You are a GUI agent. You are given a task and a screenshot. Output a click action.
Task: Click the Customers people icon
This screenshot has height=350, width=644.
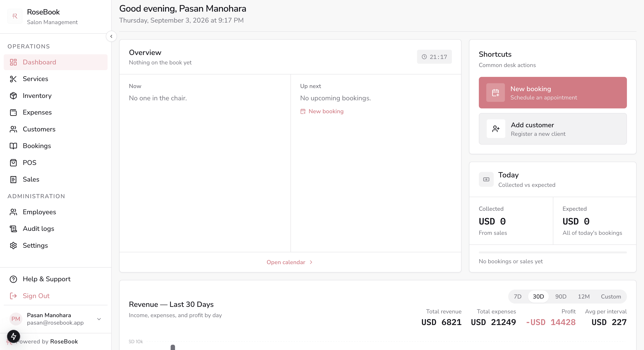click(x=13, y=129)
